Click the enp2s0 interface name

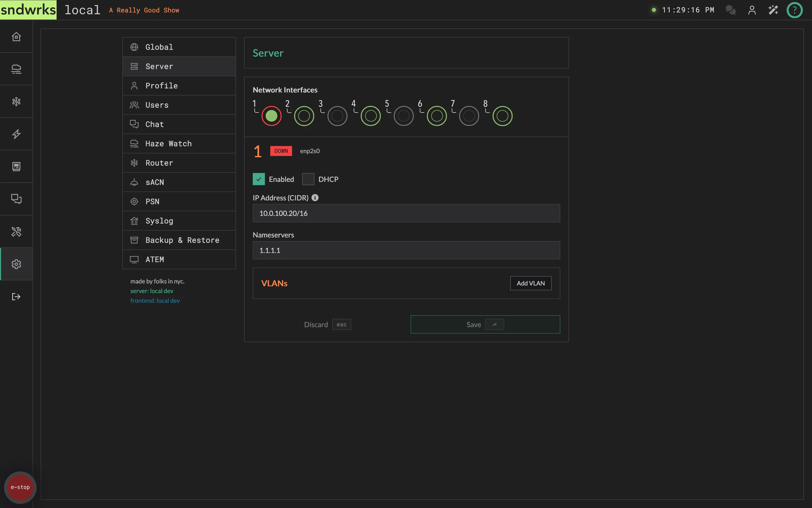pyautogui.click(x=310, y=151)
